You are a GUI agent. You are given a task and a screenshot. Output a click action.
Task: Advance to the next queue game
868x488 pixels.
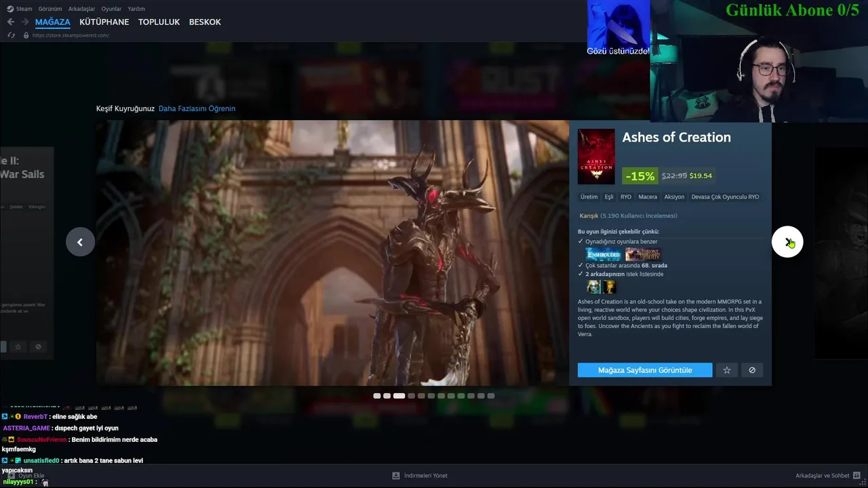787,242
